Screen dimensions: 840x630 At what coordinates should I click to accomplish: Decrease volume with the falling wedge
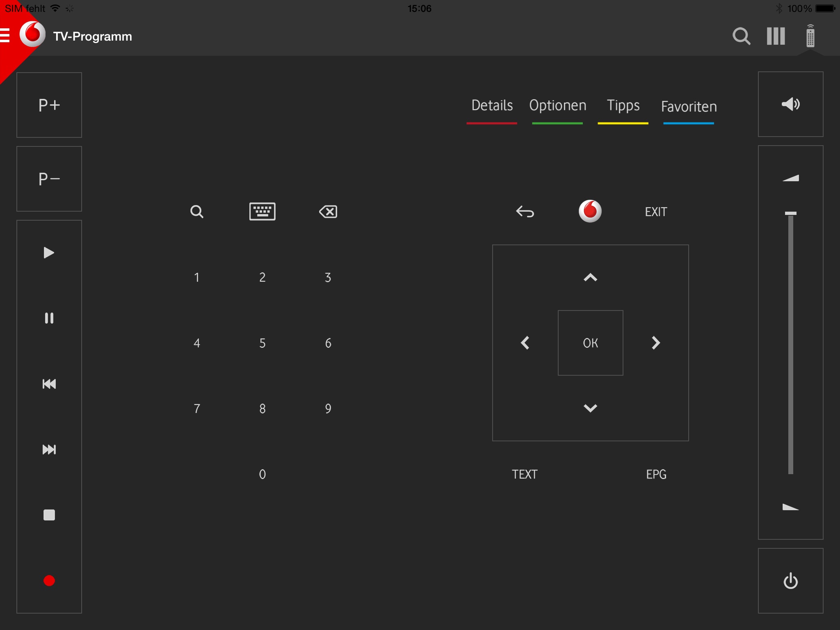(791, 507)
